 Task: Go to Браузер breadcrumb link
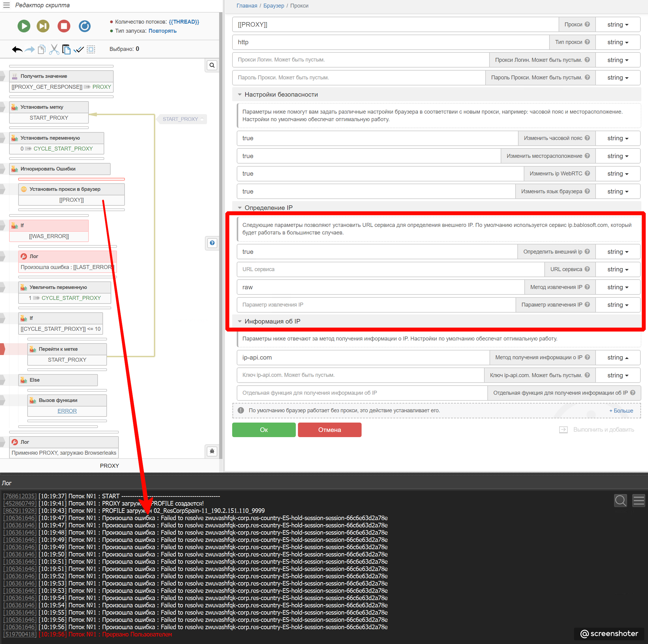coord(273,6)
